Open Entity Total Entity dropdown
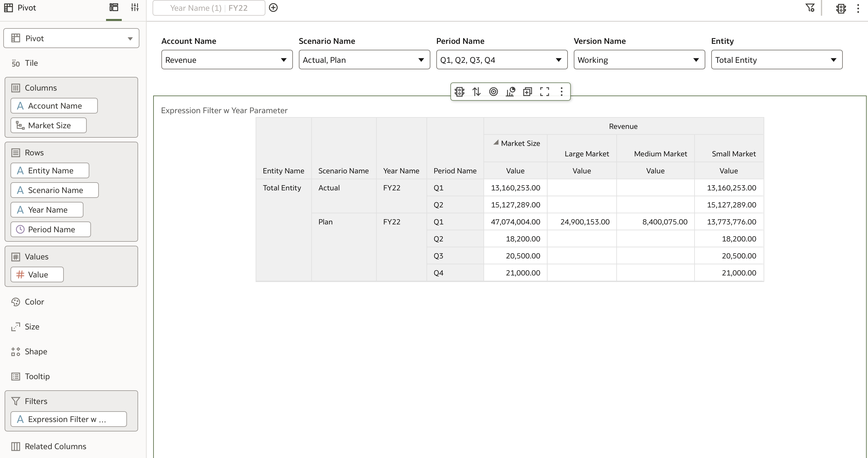The image size is (868, 458). pos(777,60)
